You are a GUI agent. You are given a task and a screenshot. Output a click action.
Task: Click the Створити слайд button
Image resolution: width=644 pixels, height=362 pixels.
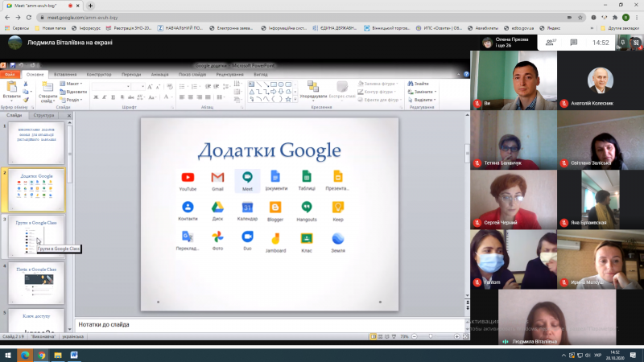pyautogui.click(x=47, y=92)
